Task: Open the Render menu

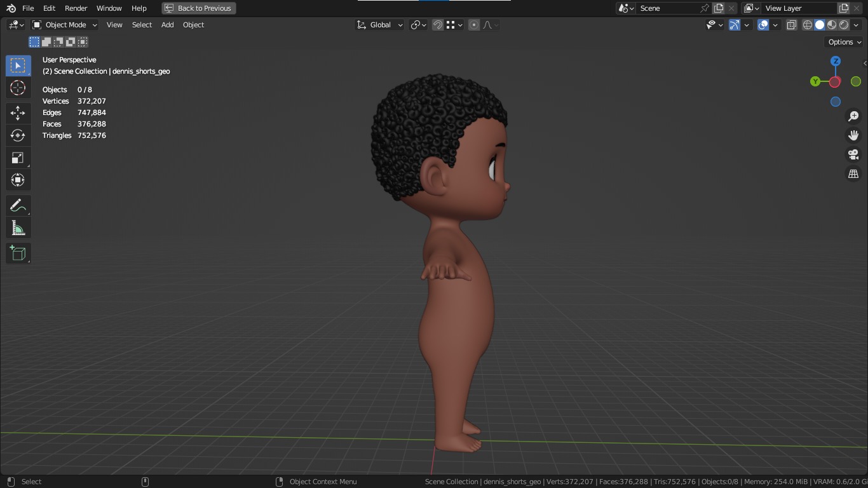Action: (x=76, y=8)
